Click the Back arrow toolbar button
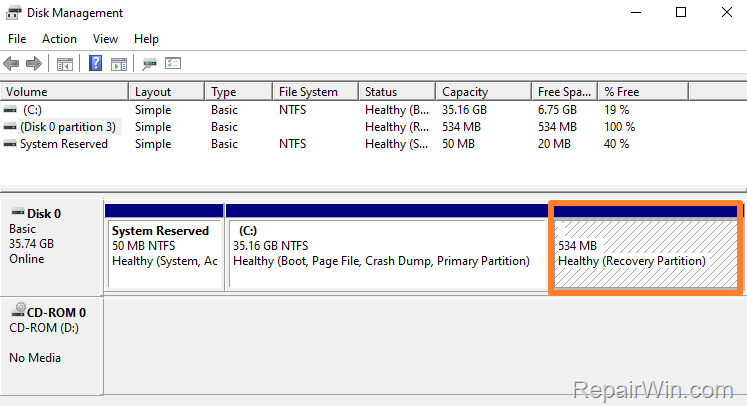 tap(12, 64)
